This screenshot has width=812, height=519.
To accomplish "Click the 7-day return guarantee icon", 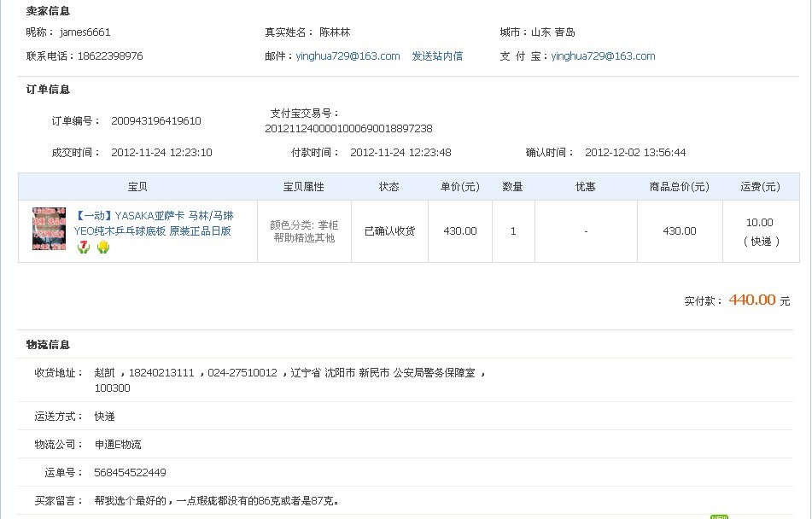I will [84, 247].
